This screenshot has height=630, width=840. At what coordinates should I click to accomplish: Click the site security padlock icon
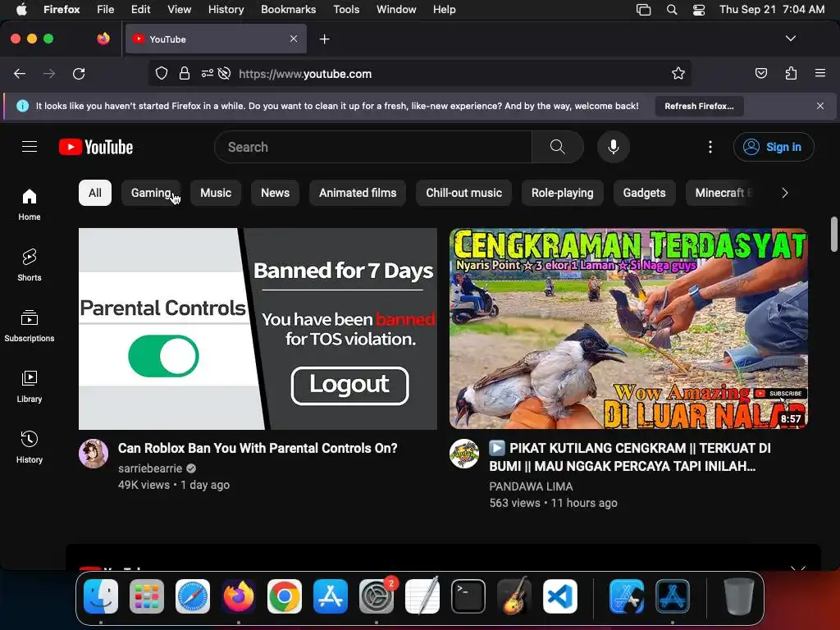(x=185, y=73)
